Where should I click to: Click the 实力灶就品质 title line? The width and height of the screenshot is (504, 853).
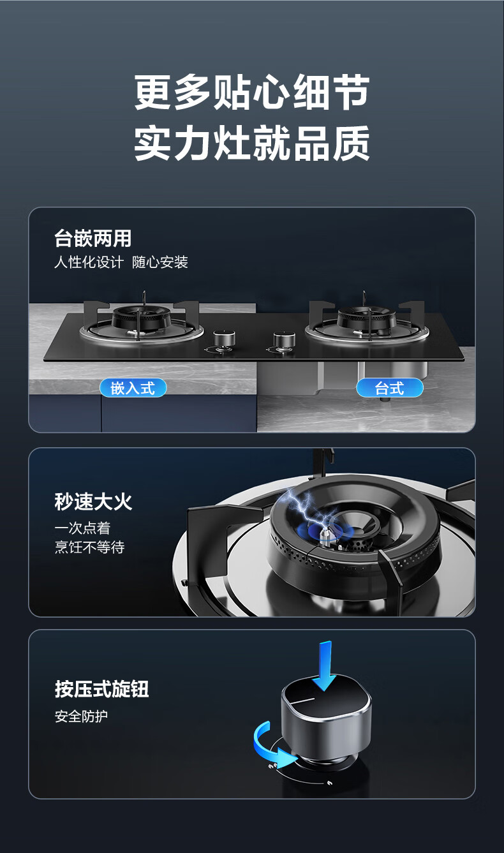pos(252,144)
